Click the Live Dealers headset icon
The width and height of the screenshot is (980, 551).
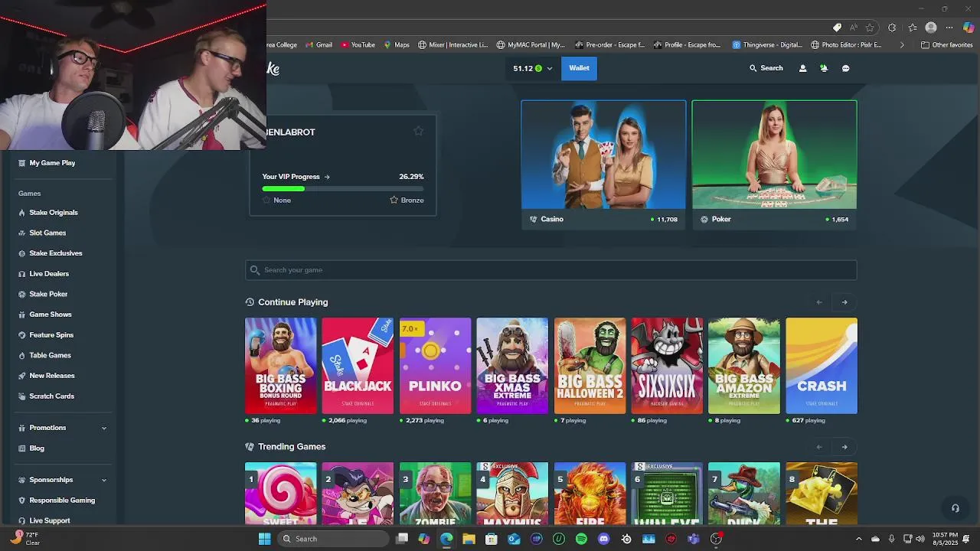pos(21,274)
